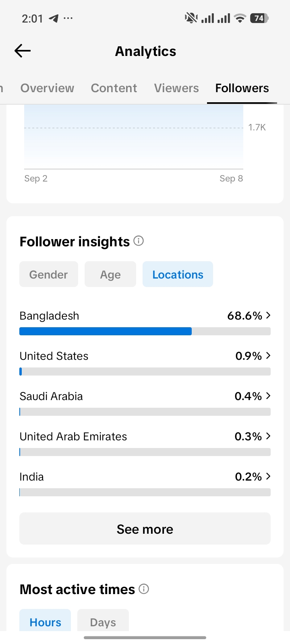Tap the muted notification bell icon
Viewport: 290px width, 644px height.
[191, 18]
